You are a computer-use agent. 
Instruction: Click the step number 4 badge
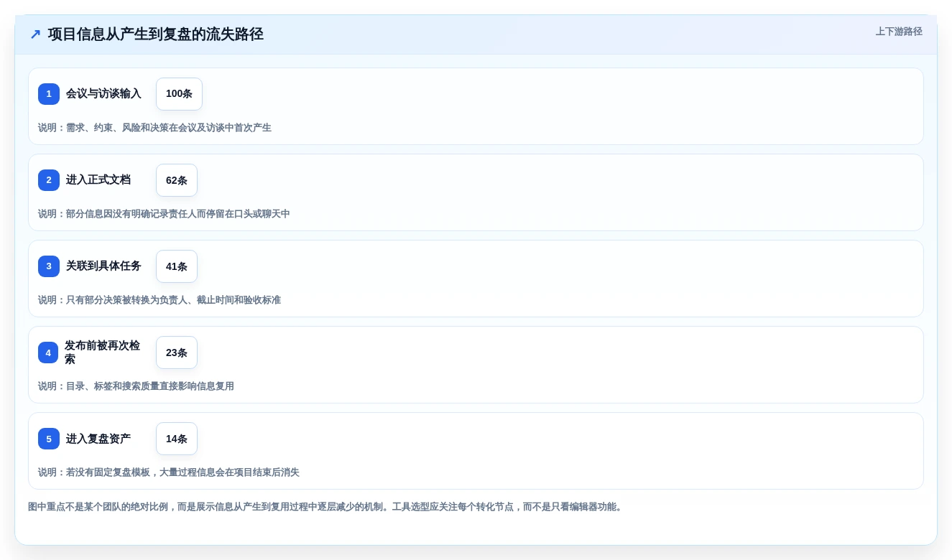[48, 353]
